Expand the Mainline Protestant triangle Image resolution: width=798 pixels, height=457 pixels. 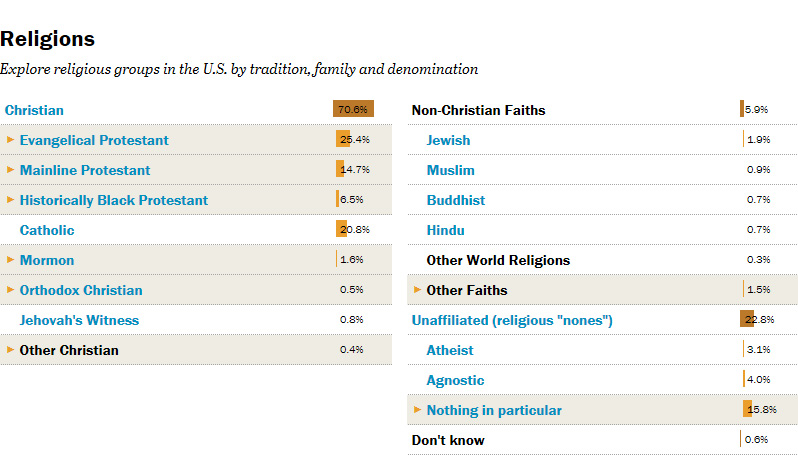point(10,170)
